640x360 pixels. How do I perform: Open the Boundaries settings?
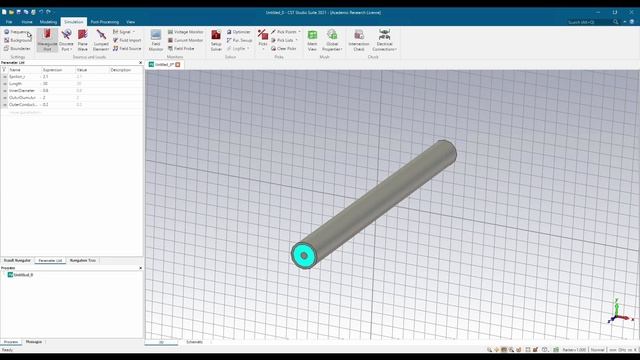coord(18,49)
